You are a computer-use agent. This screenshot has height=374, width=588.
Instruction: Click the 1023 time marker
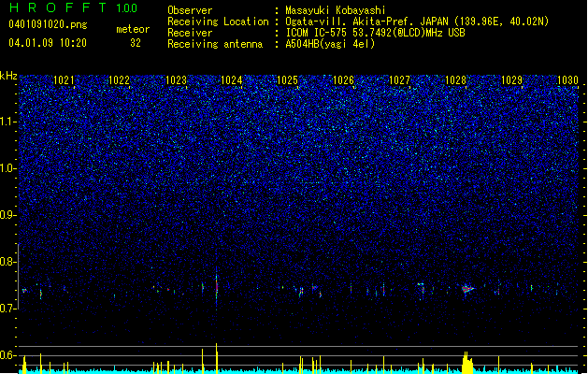pos(176,80)
